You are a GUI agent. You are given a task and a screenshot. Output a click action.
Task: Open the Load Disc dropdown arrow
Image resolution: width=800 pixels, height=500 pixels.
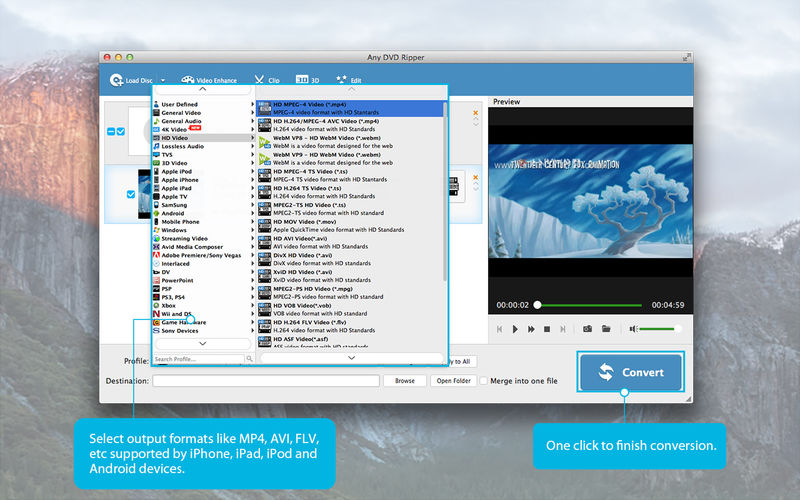tap(163, 80)
